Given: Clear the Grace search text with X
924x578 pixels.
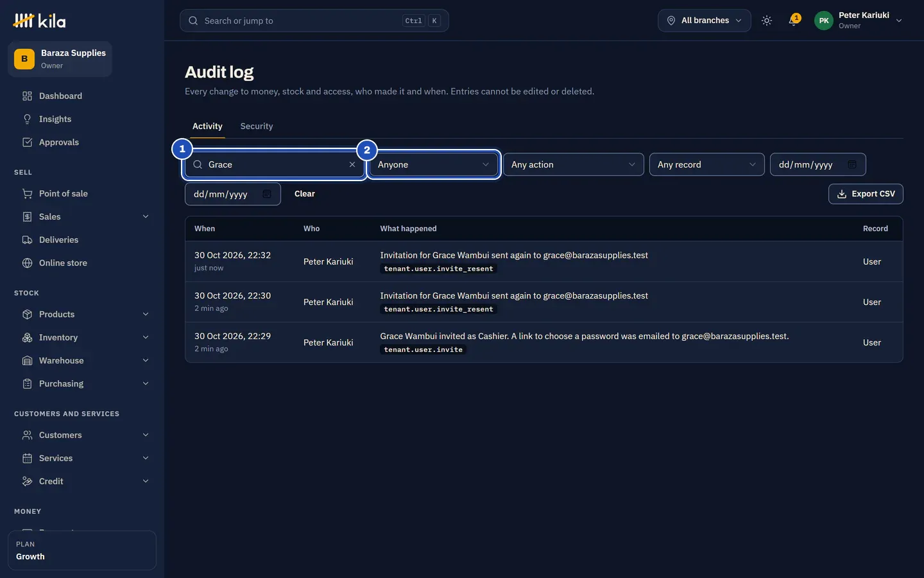Looking at the screenshot, I should click(352, 164).
